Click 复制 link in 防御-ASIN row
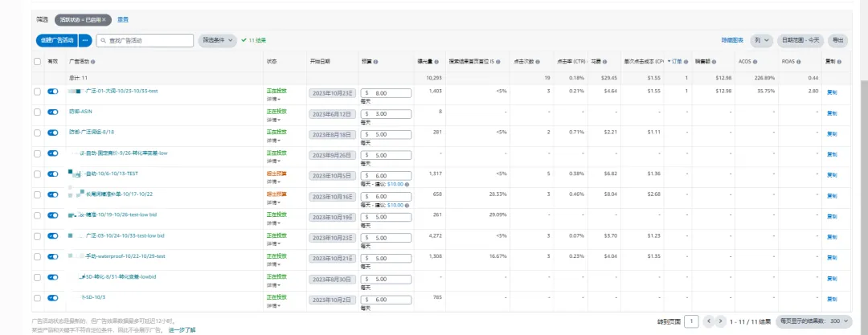 pos(832,113)
